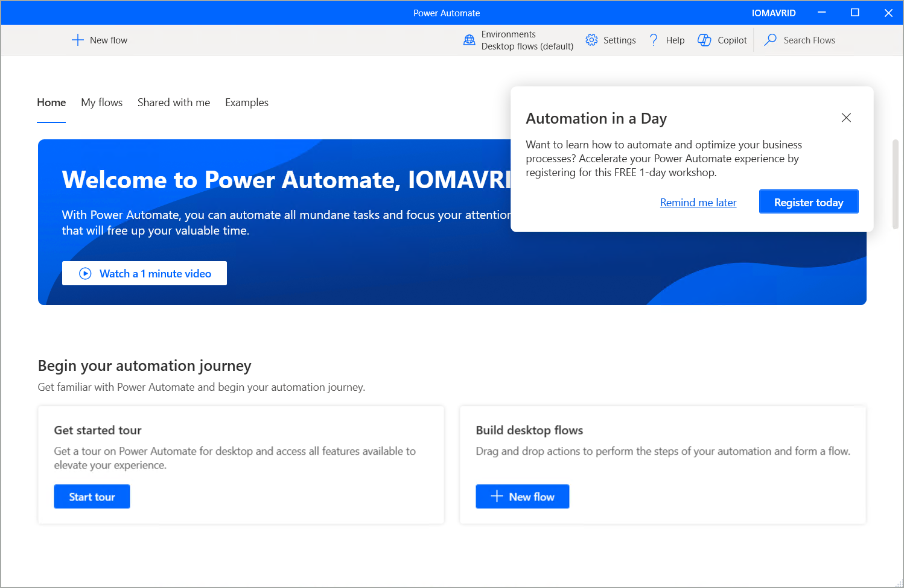Click the play icon on Watch video button
The image size is (904, 588).
click(x=85, y=273)
